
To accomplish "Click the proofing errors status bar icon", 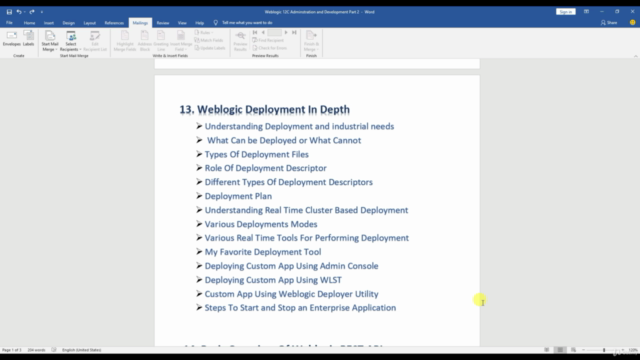I will (53, 350).
